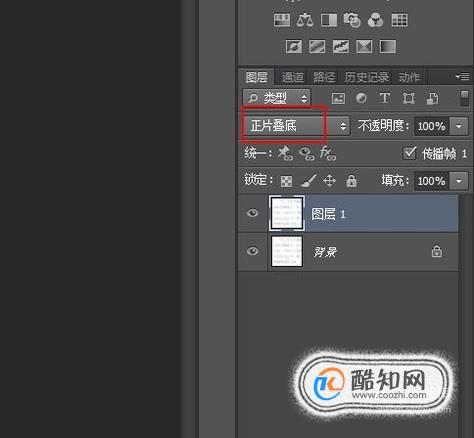Add a Color Balance adjustment
Image resolution: width=474 pixels, height=438 pixels.
coord(305,20)
